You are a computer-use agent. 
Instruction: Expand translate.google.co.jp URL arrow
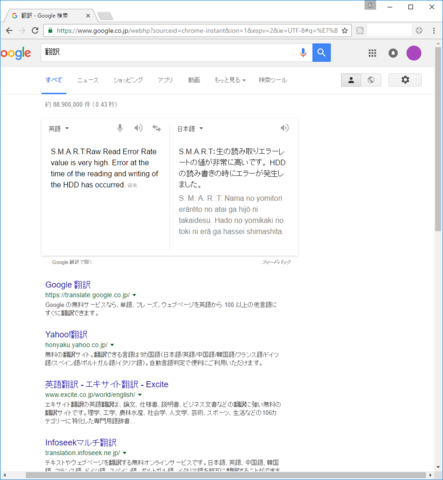134,295
